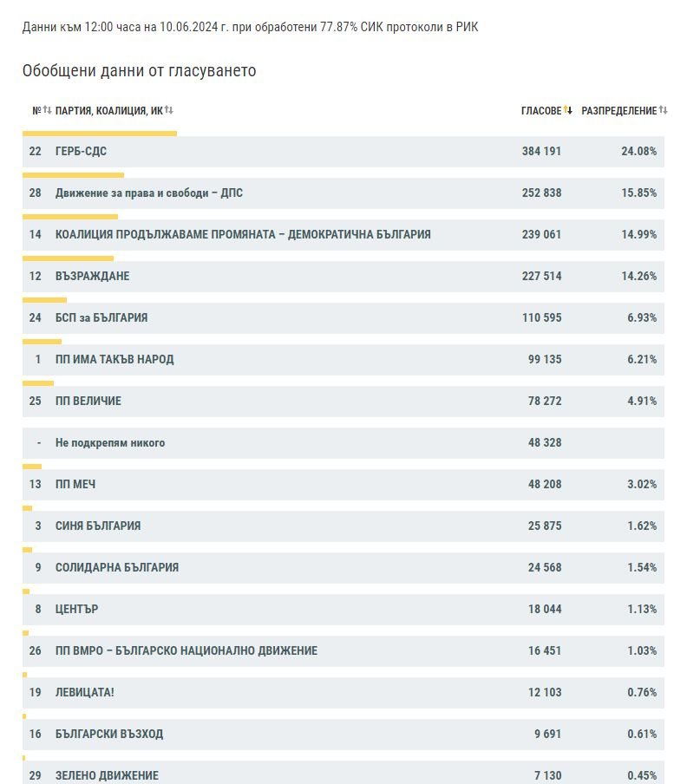Click the ПП МЕЧ row
The height and width of the screenshot is (784, 687).
point(343,485)
